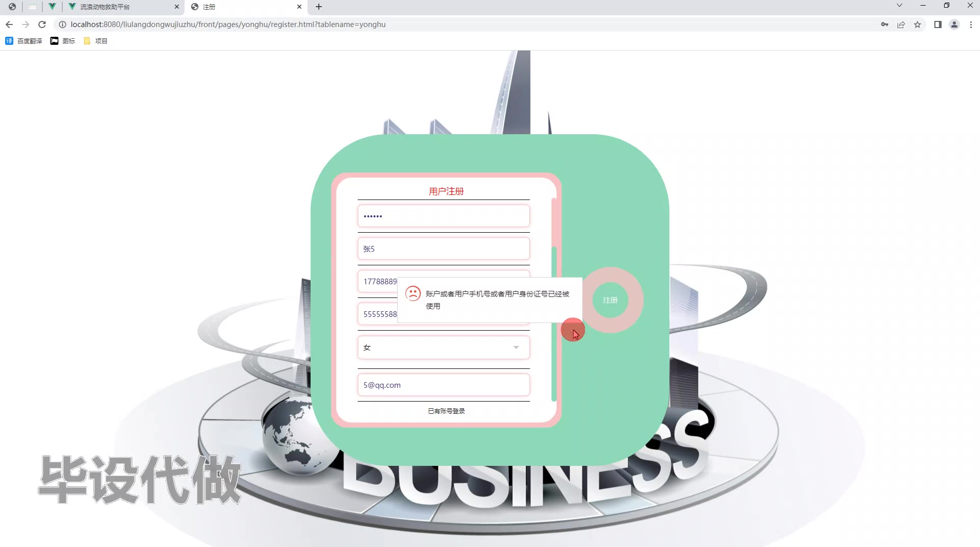The image size is (980, 547).
Task: Open tab search dropdown chevron
Action: 899,6
